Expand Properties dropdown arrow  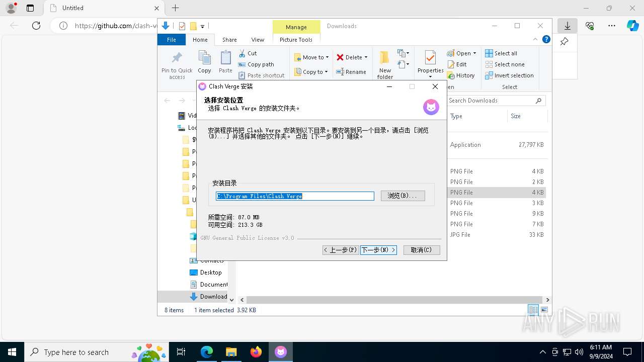[430, 76]
